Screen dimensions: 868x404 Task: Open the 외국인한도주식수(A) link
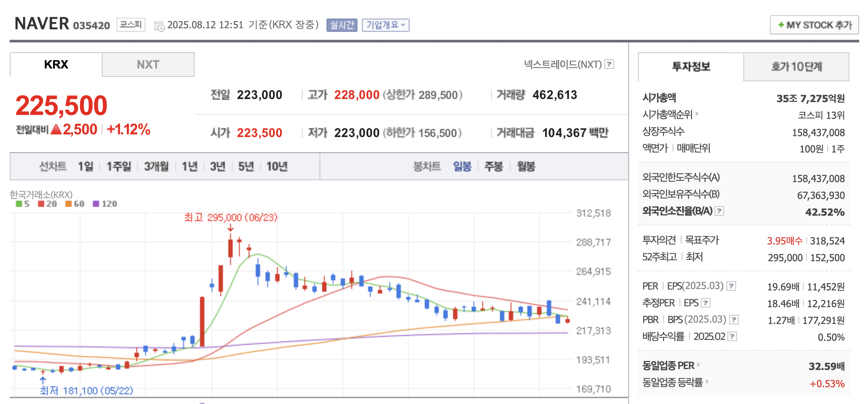[681, 177]
